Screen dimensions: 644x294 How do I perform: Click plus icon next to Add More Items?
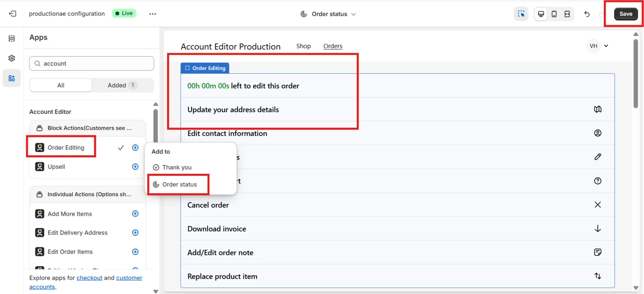135,214
